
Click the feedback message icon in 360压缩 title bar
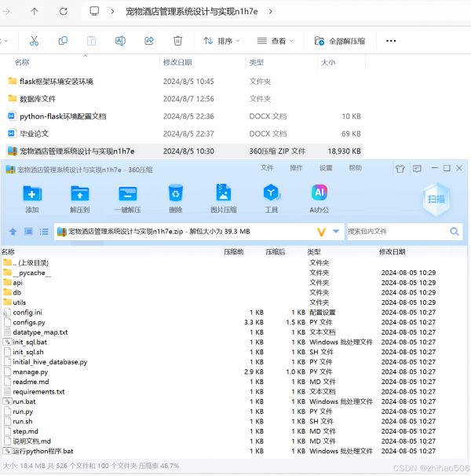click(417, 168)
